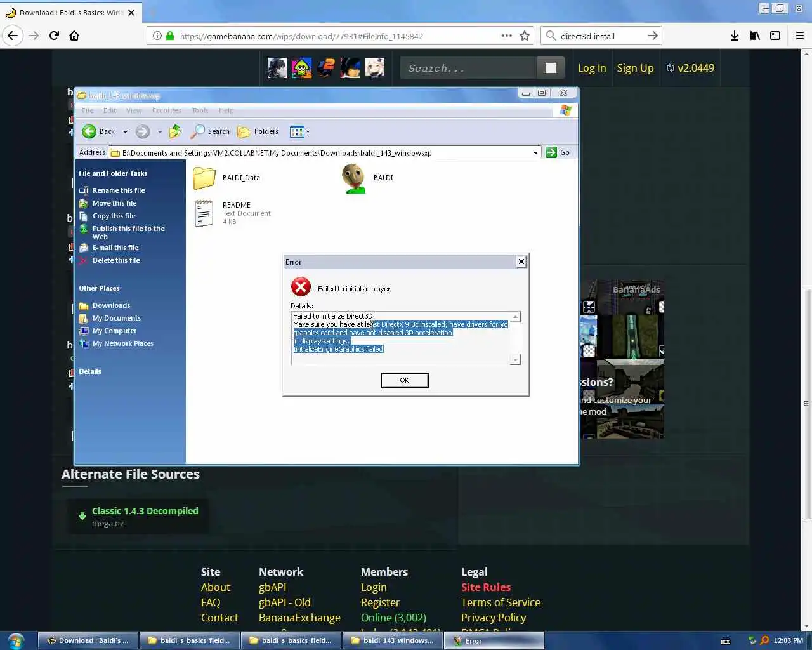
Task: Click the gamebanana search submit square
Action: point(551,68)
